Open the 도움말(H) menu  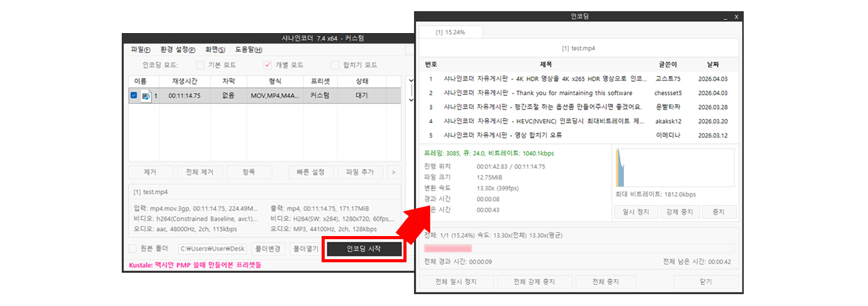click(249, 50)
